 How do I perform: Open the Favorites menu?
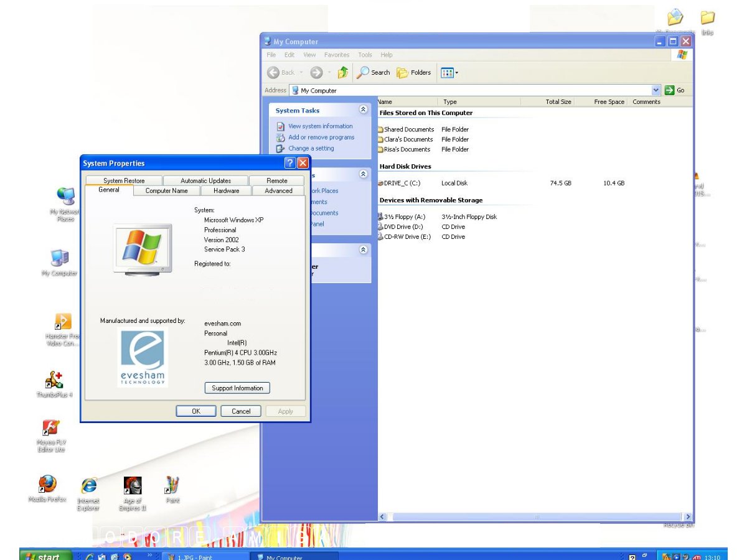337,55
